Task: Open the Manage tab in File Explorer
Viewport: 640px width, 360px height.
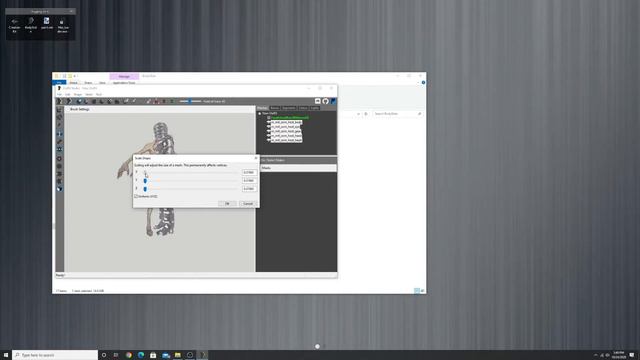Action: click(x=124, y=76)
